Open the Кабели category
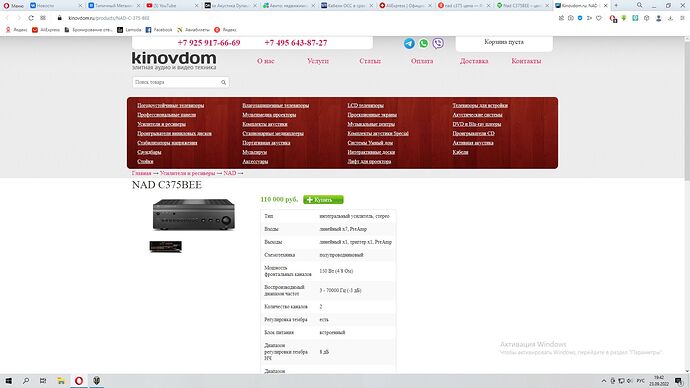Viewport: 690px width, 388px height. (x=460, y=152)
